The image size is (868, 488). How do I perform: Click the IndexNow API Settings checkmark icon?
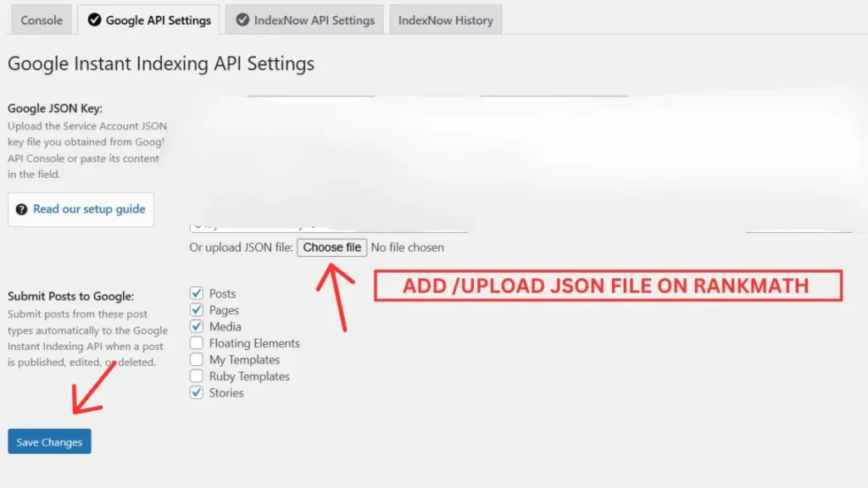[x=242, y=20]
